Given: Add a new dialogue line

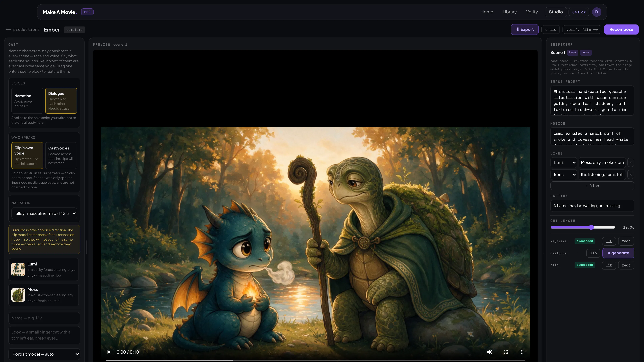Looking at the screenshot, I should [x=592, y=186].
